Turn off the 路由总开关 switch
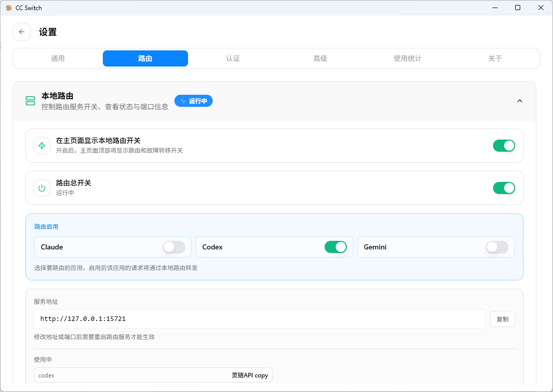This screenshot has width=553, height=392. pos(504,188)
